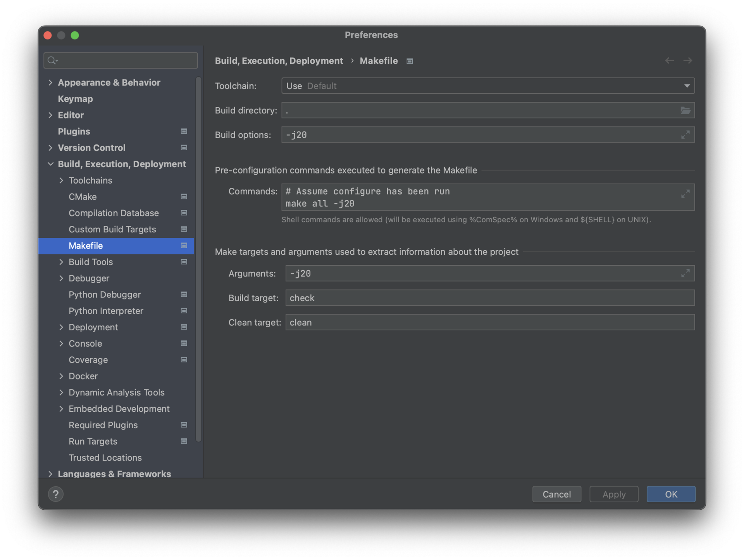Screen dimensions: 744x560
Task: Select the CMake settings item
Action: pos(83,196)
